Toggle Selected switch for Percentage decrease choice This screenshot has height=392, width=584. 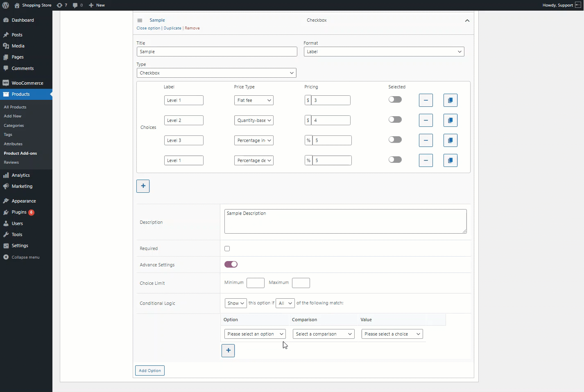tap(395, 160)
